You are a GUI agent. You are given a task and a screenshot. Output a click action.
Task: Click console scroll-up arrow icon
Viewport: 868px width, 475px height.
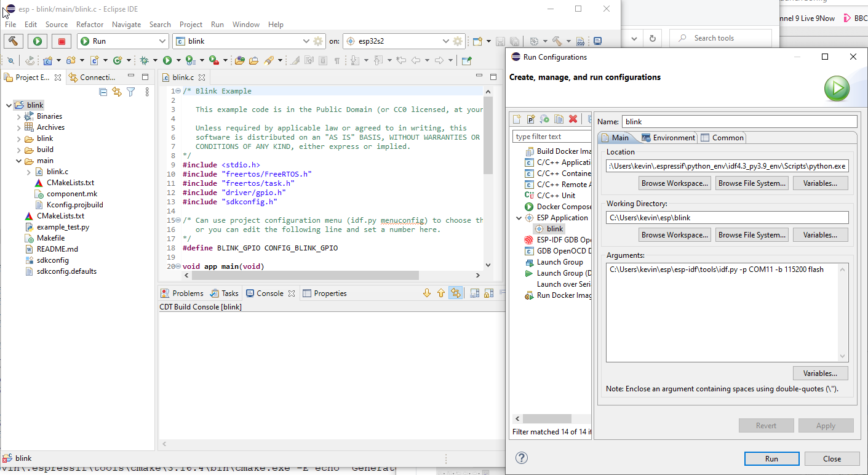pyautogui.click(x=441, y=293)
